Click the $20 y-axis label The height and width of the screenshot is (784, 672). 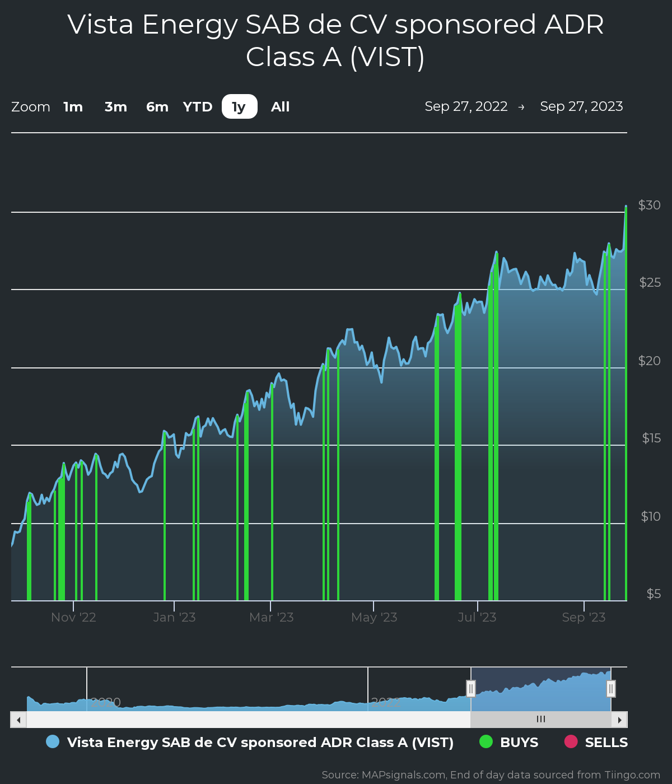pos(650,361)
